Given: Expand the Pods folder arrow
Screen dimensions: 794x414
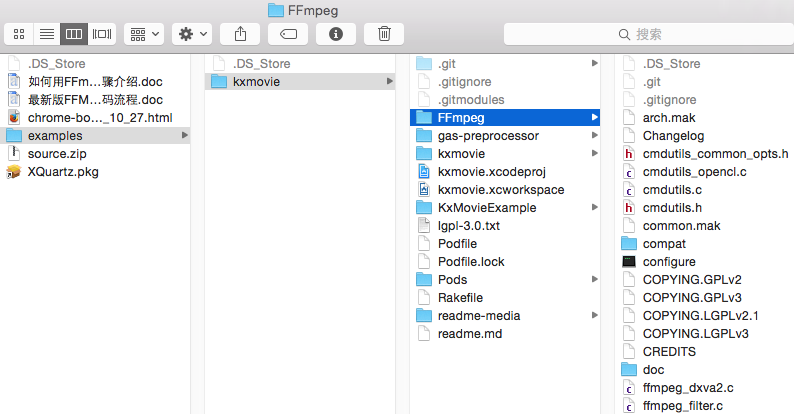Looking at the screenshot, I should pyautogui.click(x=594, y=279).
